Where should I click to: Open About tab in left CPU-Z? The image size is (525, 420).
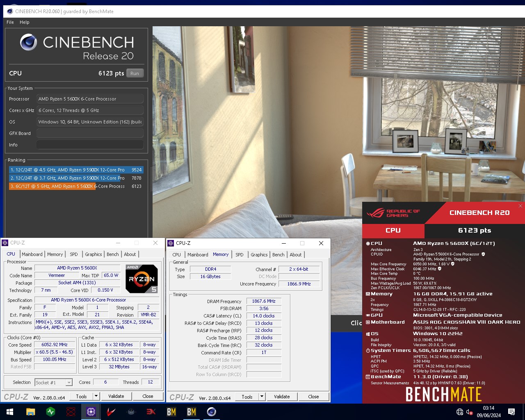coord(130,254)
